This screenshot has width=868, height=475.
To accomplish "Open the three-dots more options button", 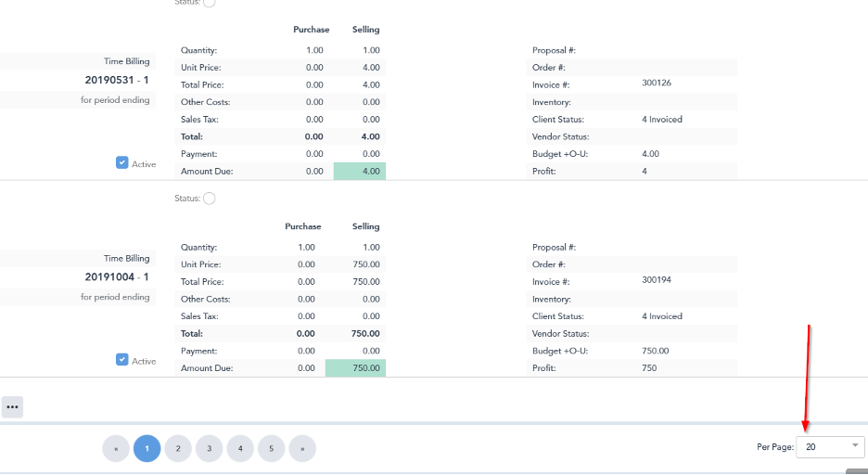I will [12, 407].
